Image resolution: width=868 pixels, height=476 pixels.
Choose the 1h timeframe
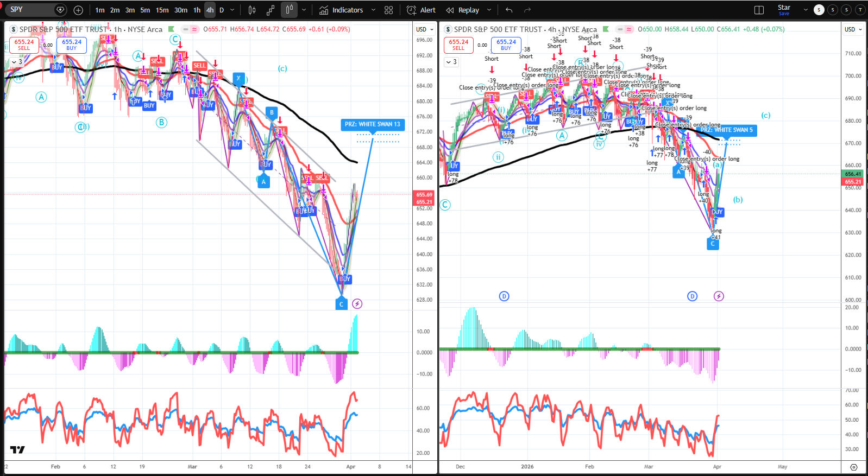click(197, 10)
